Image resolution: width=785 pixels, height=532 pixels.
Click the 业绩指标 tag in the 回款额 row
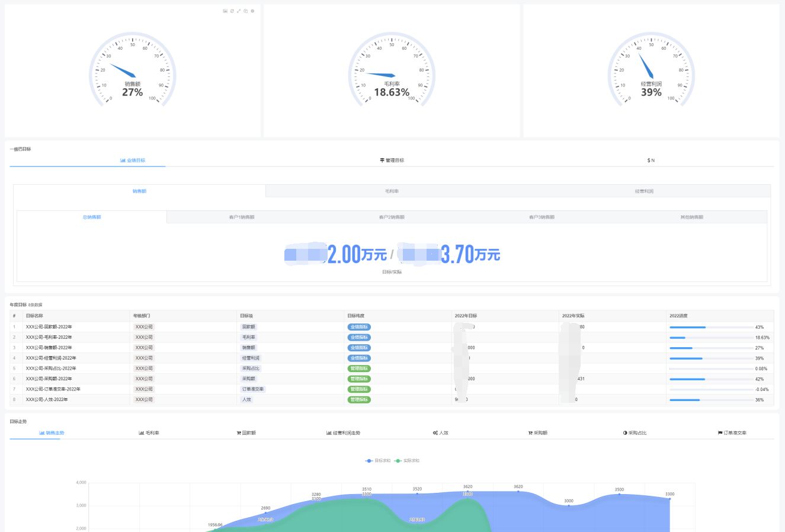[359, 327]
